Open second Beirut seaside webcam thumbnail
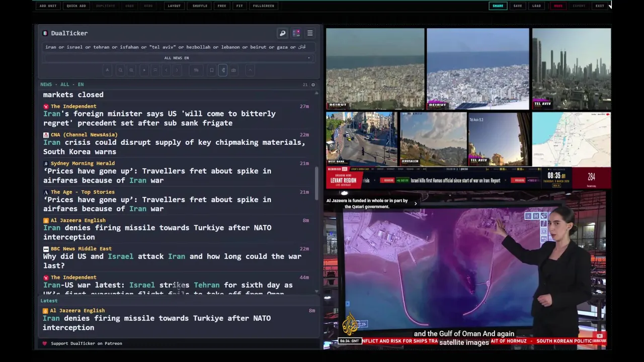This screenshot has width=644, height=362. coord(478,69)
